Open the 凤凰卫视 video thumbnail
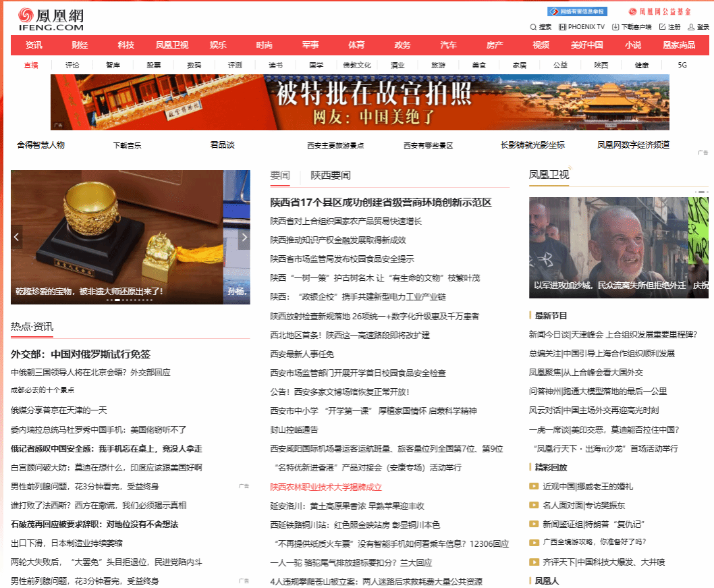714x588 pixels. [x=617, y=247]
